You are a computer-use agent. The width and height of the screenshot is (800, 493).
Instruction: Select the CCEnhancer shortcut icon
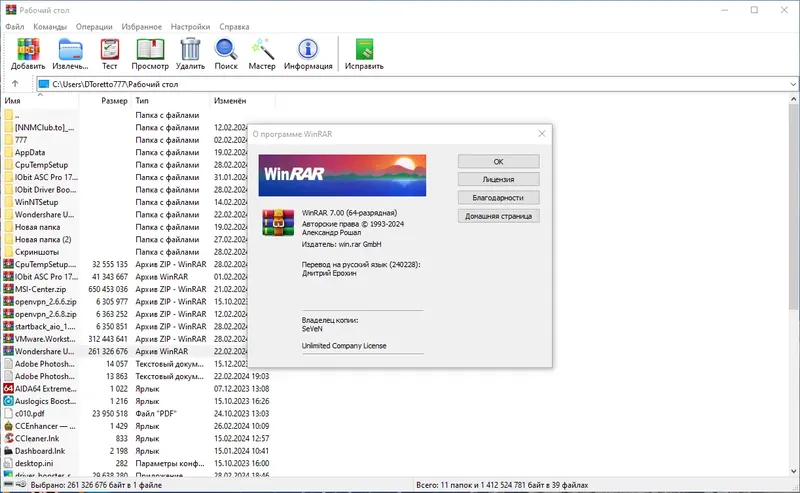click(8, 426)
